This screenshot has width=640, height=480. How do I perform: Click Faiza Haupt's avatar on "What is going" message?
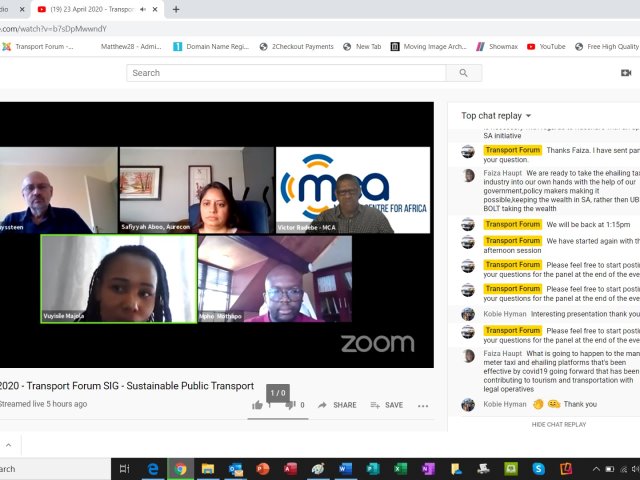(468, 356)
